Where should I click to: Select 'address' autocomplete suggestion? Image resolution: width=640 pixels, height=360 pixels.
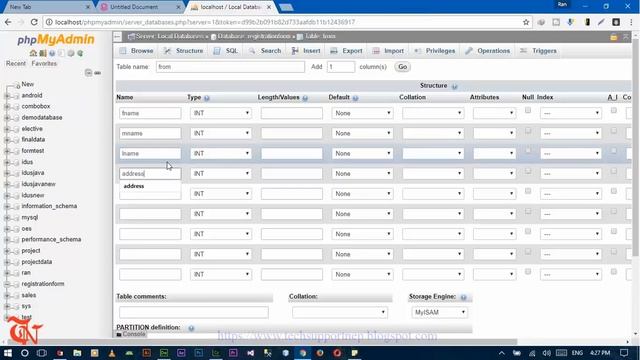[x=150, y=186]
